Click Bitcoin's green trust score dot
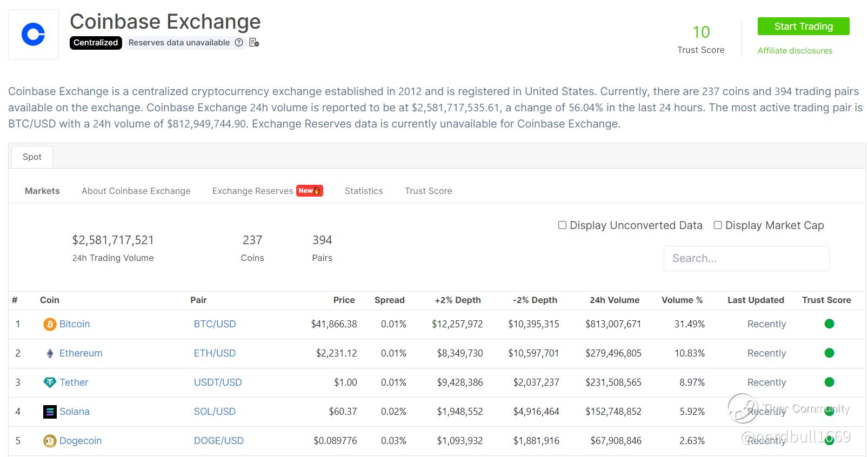The image size is (868, 457). click(829, 324)
